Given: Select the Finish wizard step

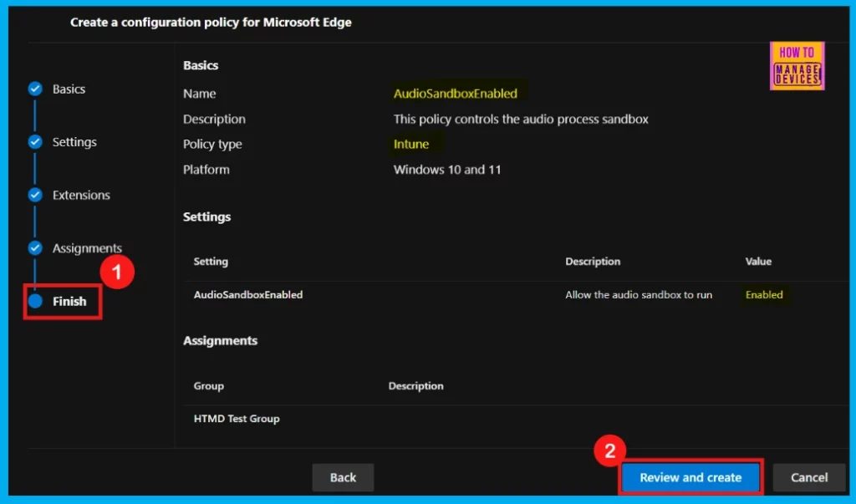Looking at the screenshot, I should click(69, 302).
